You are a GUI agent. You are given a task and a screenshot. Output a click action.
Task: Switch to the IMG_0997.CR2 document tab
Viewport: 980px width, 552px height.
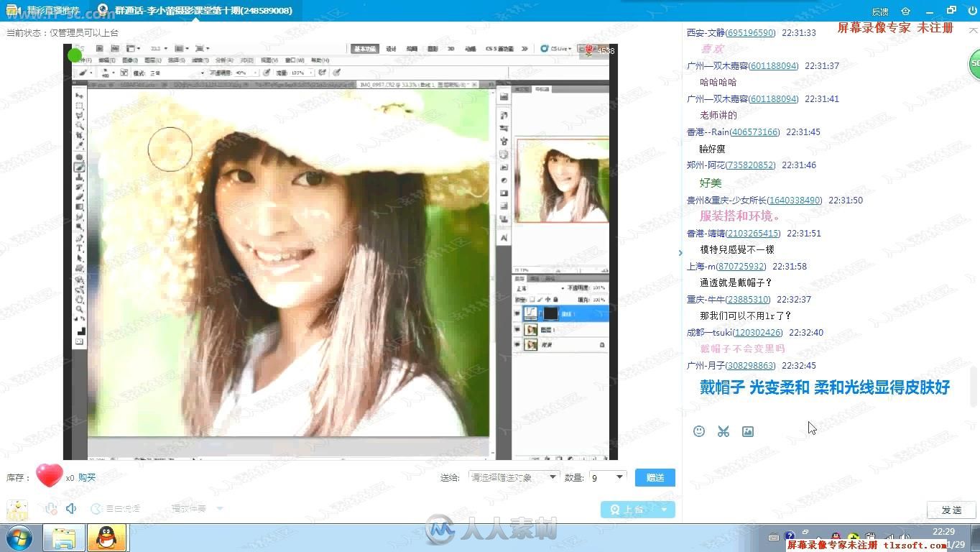[418, 85]
